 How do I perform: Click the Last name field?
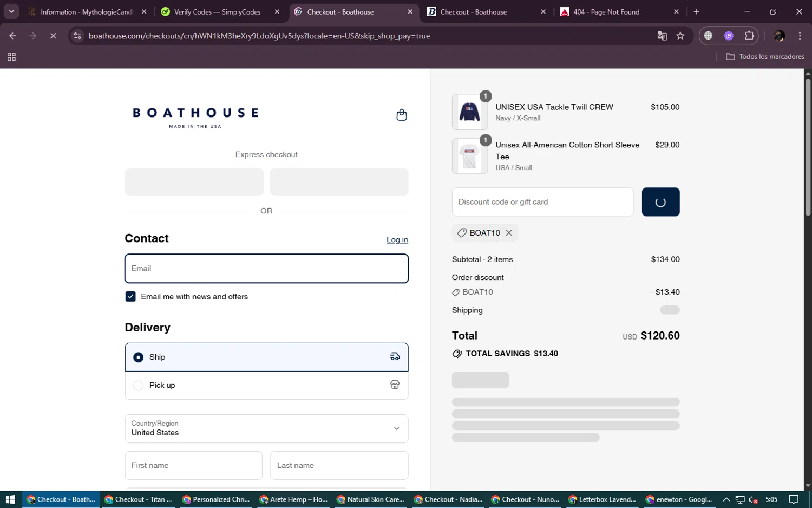339,465
